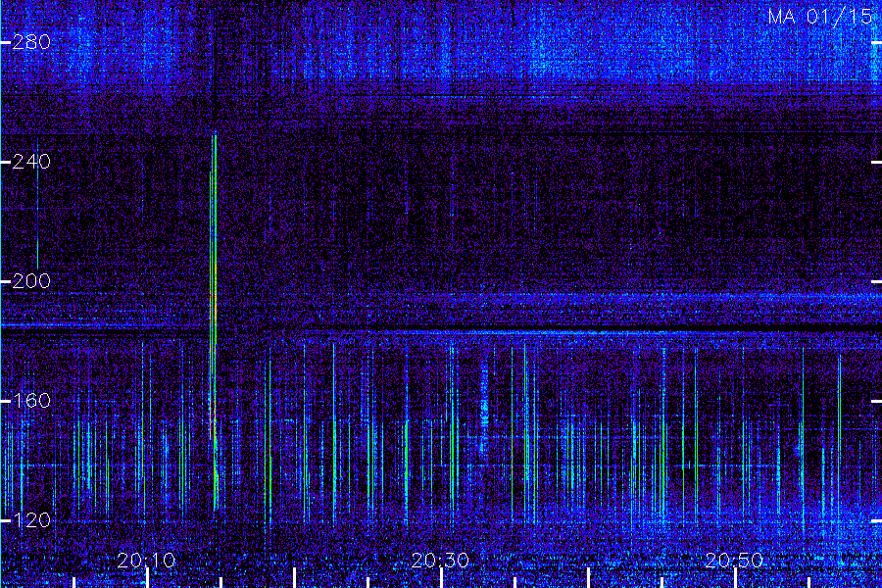Click the 20:10 time axis label
Screen dimensions: 882x588
tap(146, 561)
